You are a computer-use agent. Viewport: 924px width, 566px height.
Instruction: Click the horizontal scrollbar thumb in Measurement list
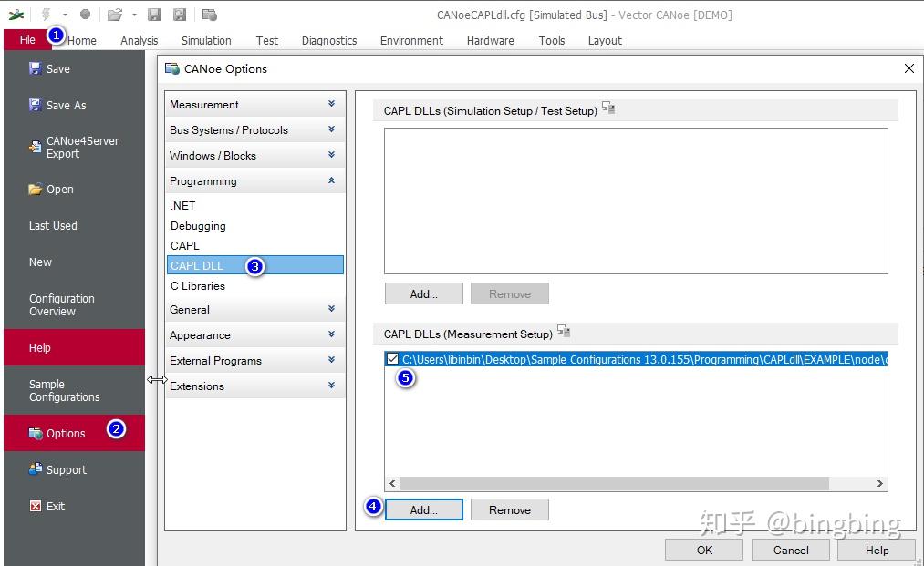[615, 484]
